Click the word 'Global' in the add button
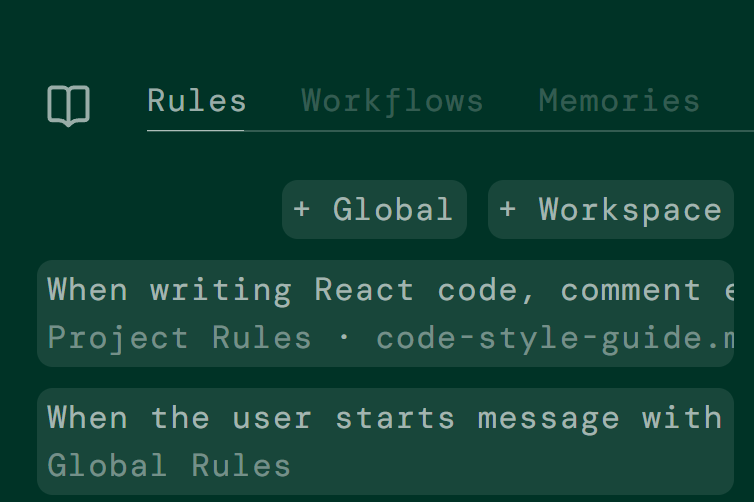 click(393, 210)
